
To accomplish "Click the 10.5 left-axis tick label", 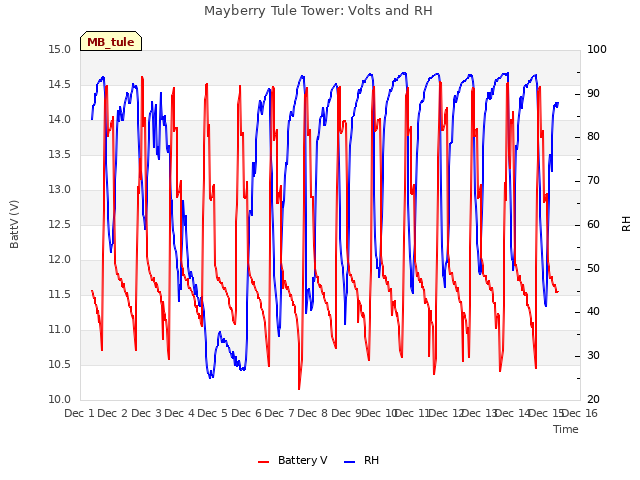I will [59, 364].
